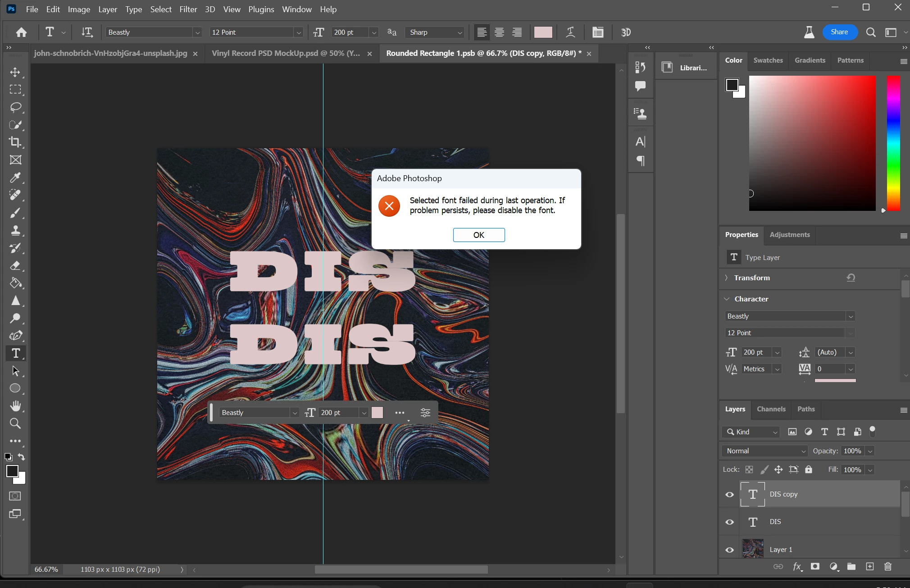
Task: Open the Normal blend mode dropdown
Action: 764,451
